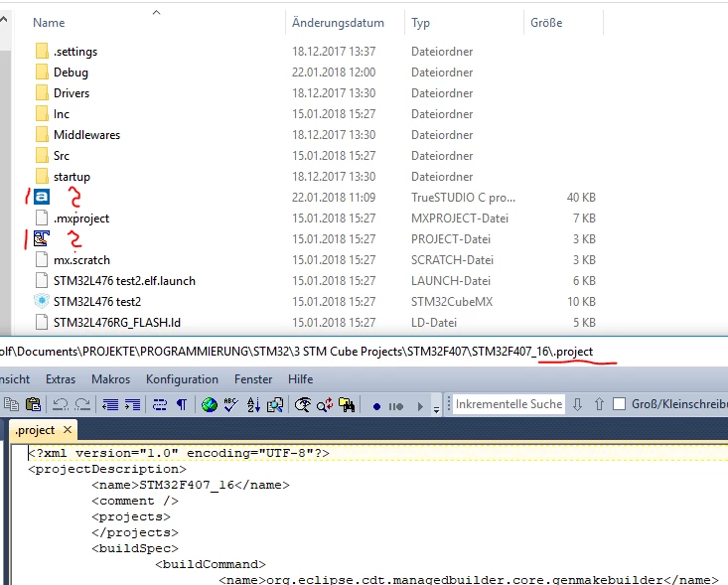Open the toolbar overflow options arrow
Viewport: 728px width, 585px height.
436,408
